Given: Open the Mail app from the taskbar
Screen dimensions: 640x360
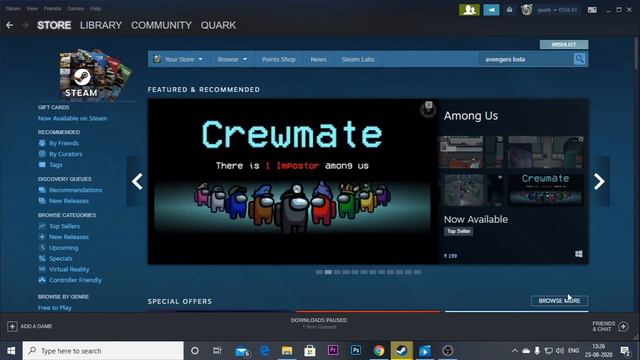Looking at the screenshot, I should click(242, 351).
